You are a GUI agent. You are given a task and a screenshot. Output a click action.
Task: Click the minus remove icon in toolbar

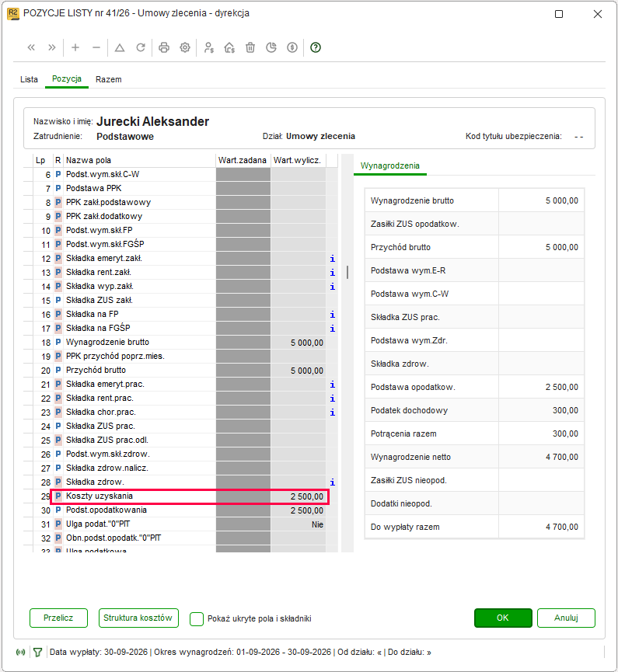(x=96, y=47)
